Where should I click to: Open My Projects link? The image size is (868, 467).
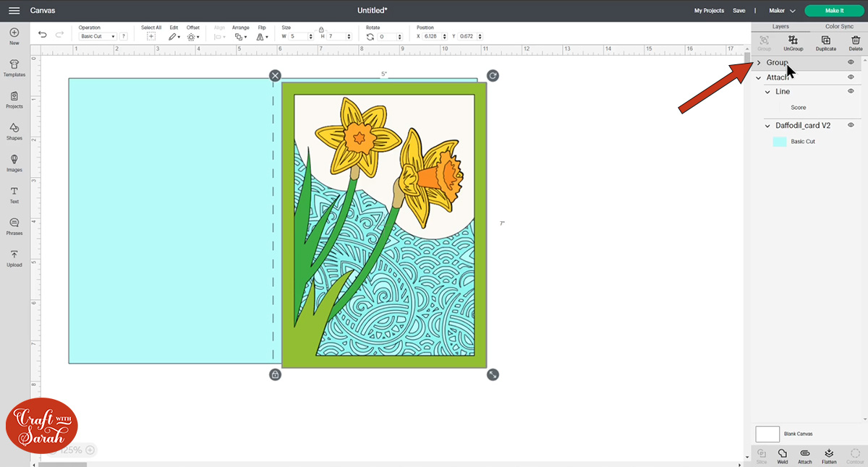(x=709, y=11)
